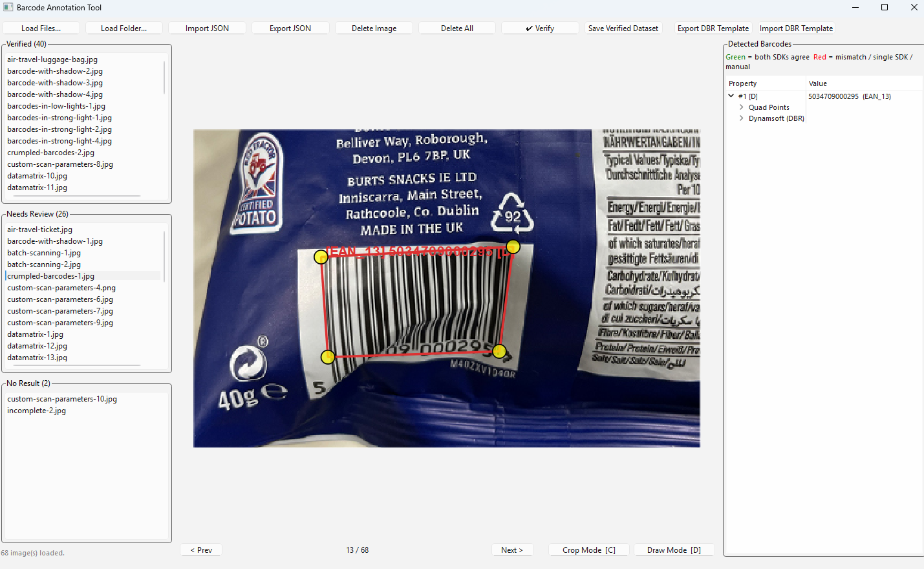
Task: Switch to Crop Mode
Action: [x=588, y=550]
